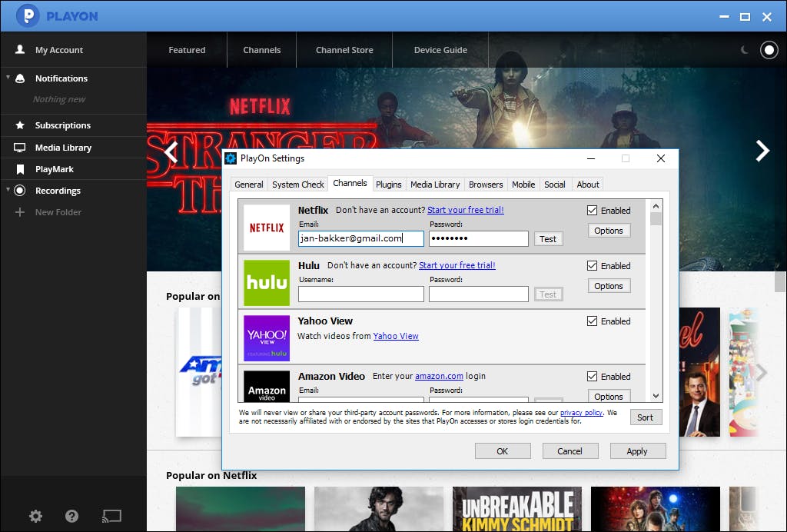Open Hulu Options button
787x532 pixels.
pos(609,285)
